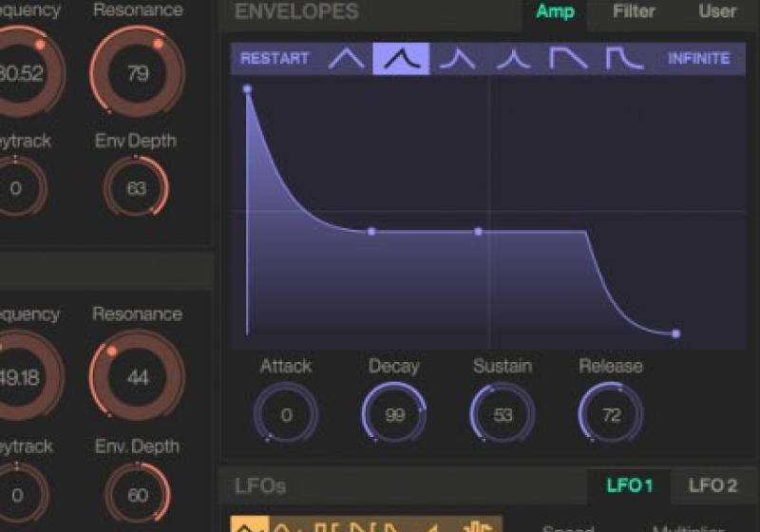Click the Release knob showing 72

click(611, 414)
